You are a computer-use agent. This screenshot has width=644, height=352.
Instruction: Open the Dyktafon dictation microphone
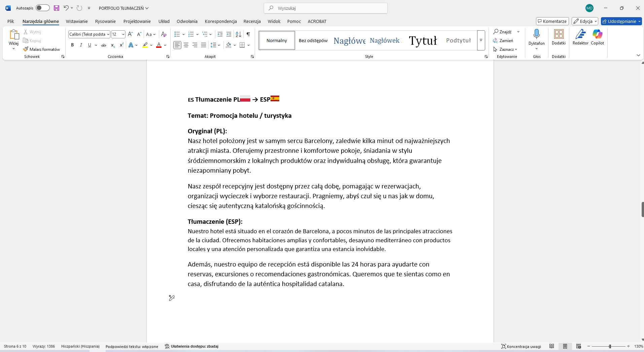point(537,34)
